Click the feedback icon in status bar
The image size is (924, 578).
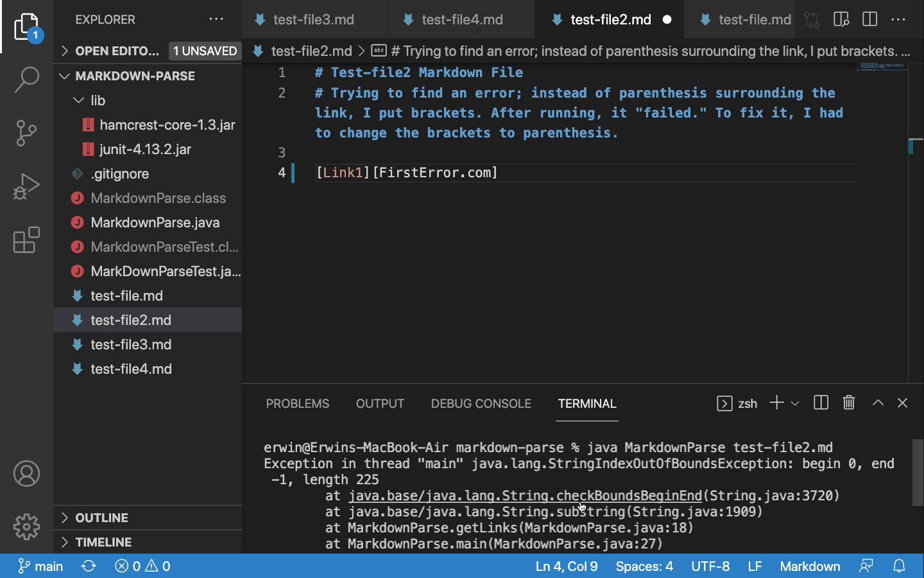point(866,566)
